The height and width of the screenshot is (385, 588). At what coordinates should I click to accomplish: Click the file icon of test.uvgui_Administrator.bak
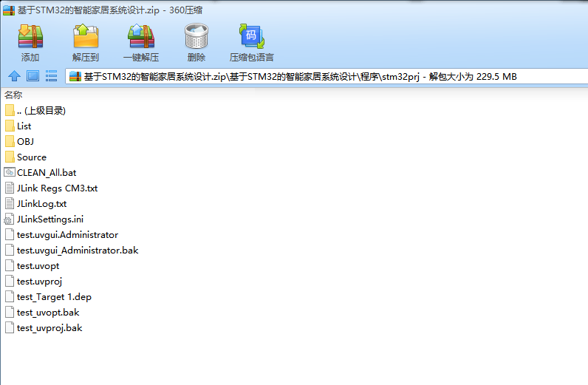pyautogui.click(x=10, y=251)
